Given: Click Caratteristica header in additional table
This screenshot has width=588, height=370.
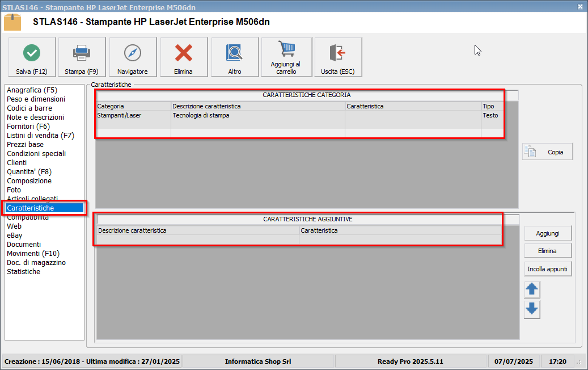Looking at the screenshot, I should click(400, 230).
